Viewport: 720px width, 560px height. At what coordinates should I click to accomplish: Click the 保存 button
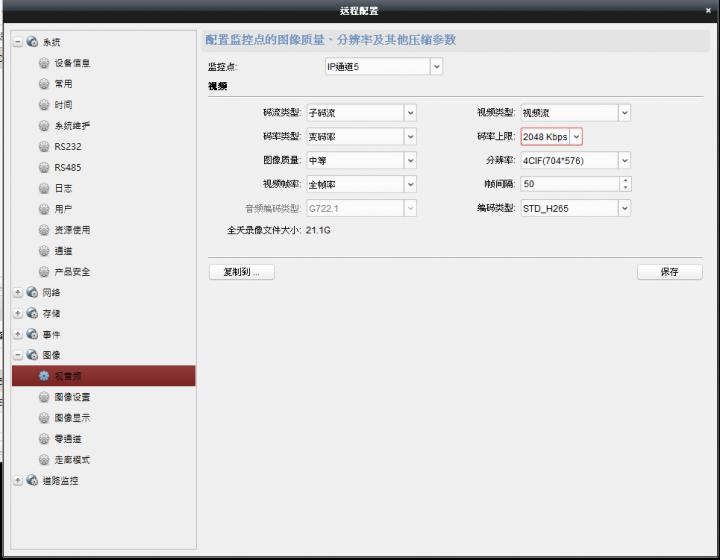tap(669, 272)
